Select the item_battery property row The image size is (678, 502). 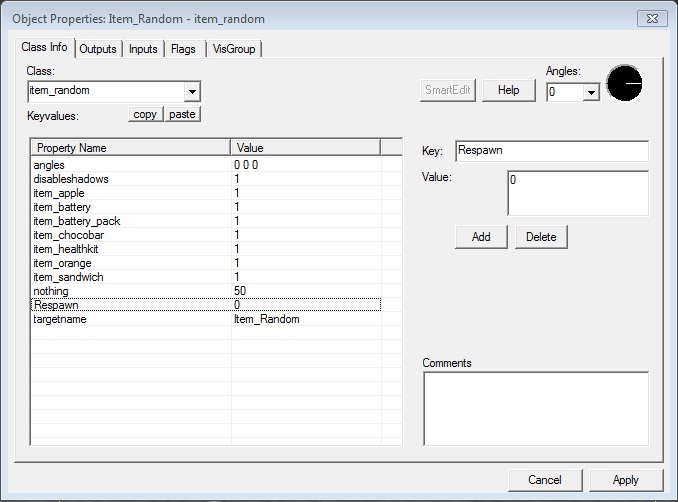206,207
